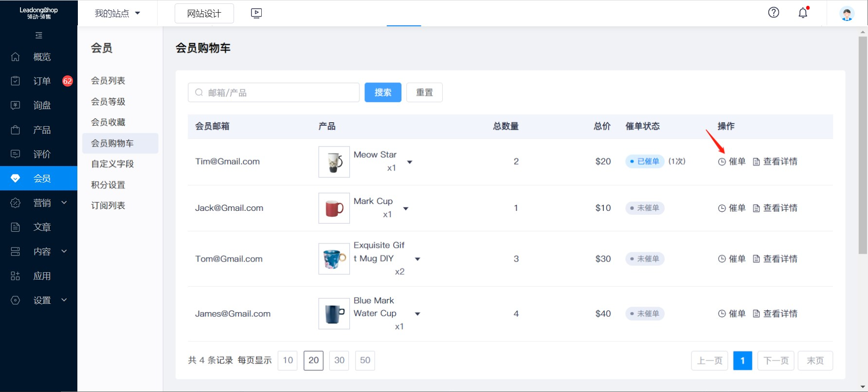Screen dimensions: 868x392
Task: Click 催单 reminder for Jack@Gmail.com
Action: click(732, 208)
